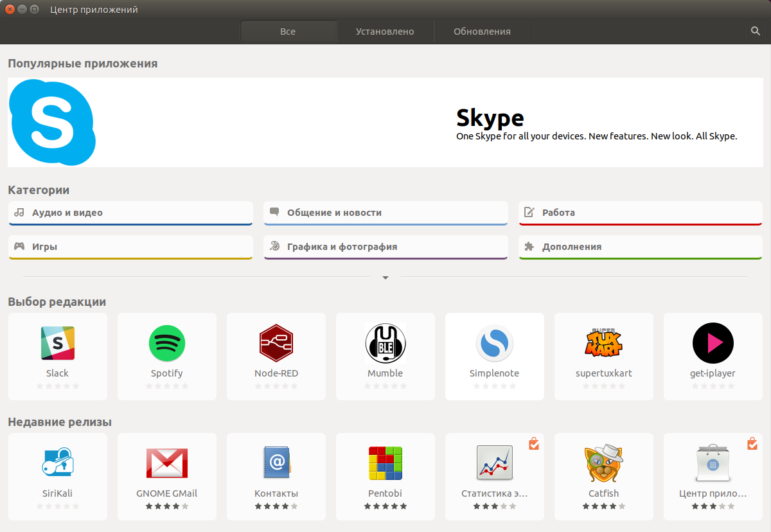This screenshot has width=771, height=532.
Task: Open the Работа category
Action: pyautogui.click(x=640, y=213)
